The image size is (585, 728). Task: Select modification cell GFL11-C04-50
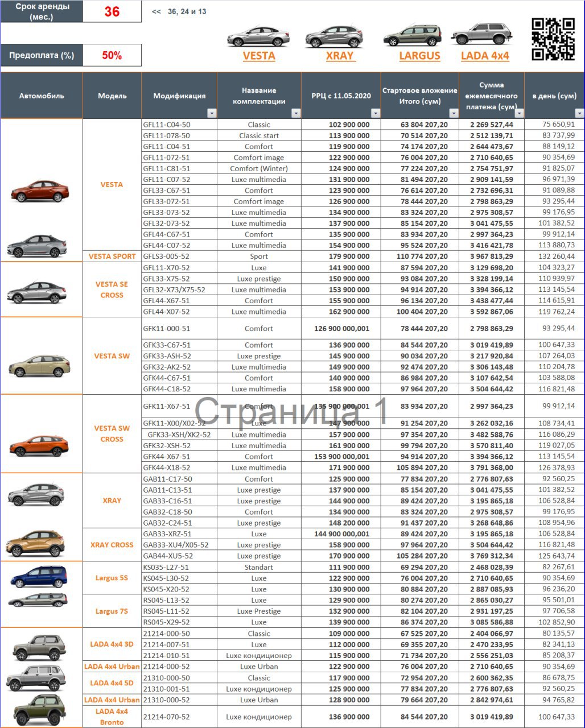[x=179, y=125]
